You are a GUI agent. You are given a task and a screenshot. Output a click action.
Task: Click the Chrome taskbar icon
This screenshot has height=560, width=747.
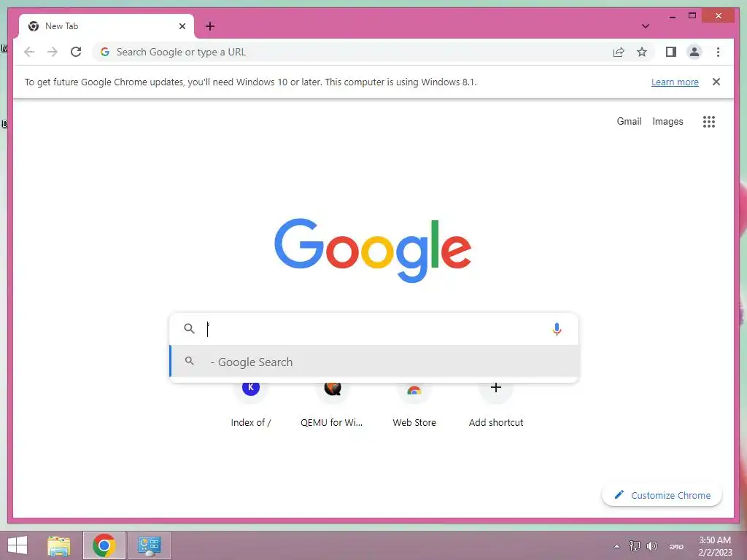pyautogui.click(x=104, y=545)
